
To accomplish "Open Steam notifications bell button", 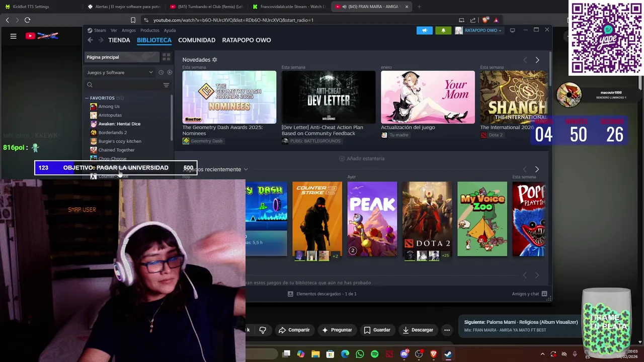I will coord(443,30).
